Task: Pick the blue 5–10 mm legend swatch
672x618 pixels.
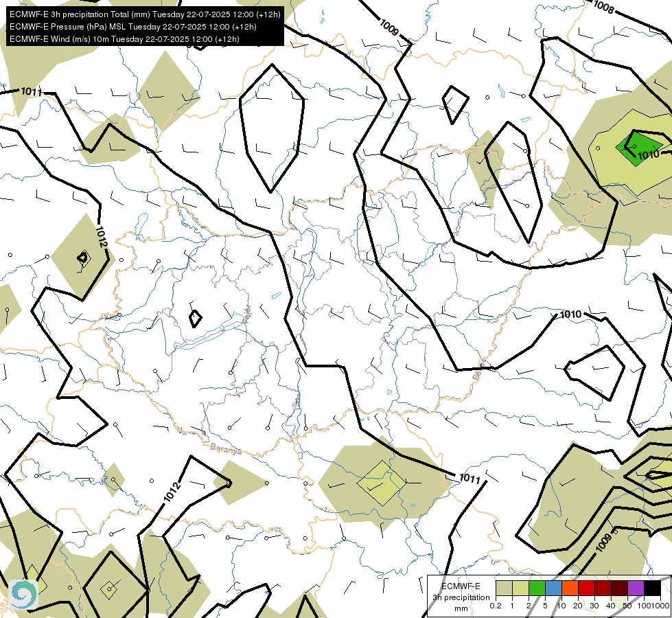Action: (x=553, y=588)
